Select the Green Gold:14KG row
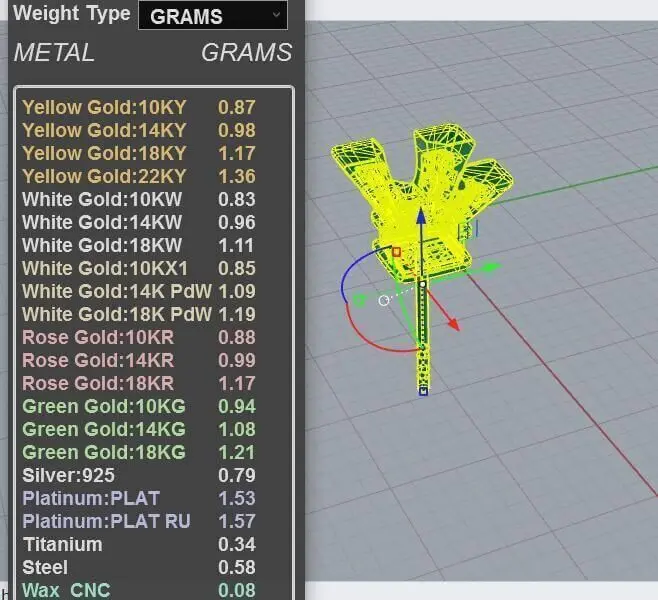The image size is (658, 600). coord(139,429)
